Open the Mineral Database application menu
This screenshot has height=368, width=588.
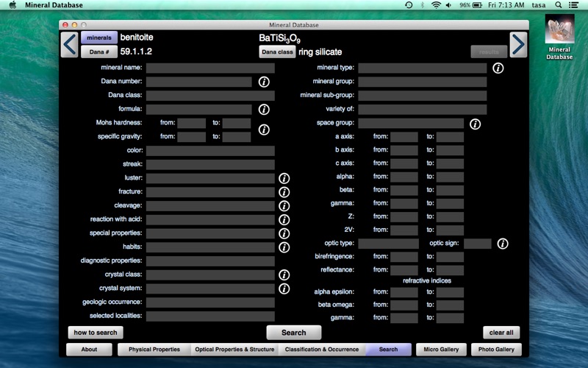54,5
